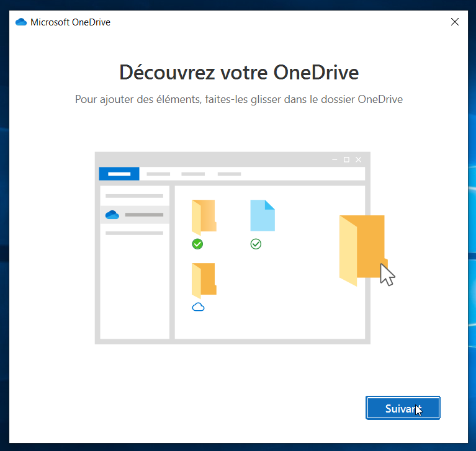Close the Microsoft OneDrive dialog
476x451 pixels.
point(455,22)
